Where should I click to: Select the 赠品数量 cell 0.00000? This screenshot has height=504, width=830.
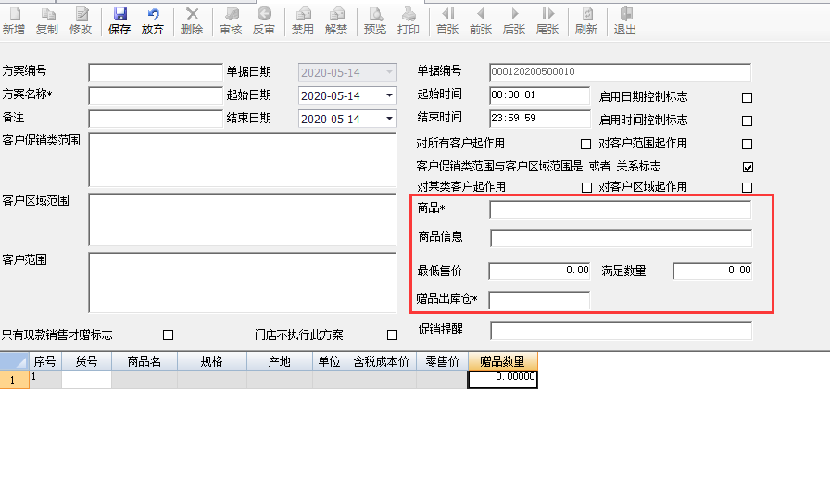pos(503,380)
